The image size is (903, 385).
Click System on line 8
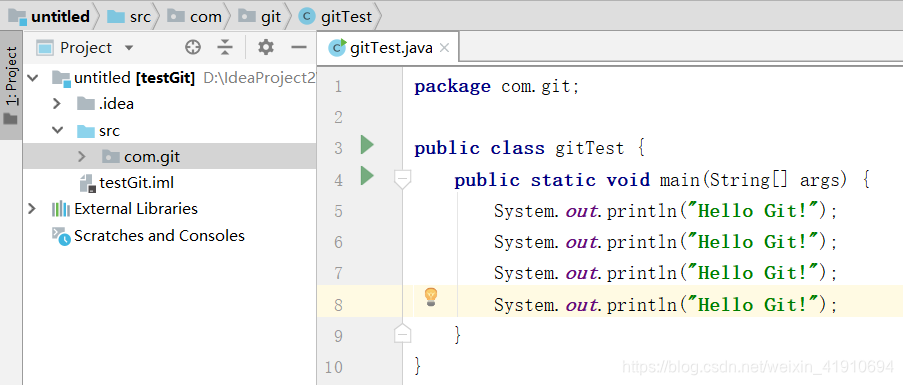coord(523,304)
